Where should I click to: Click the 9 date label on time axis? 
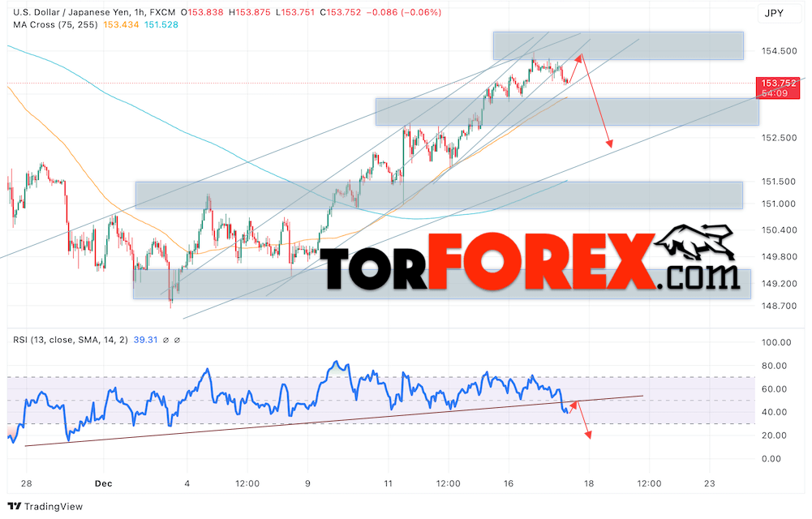tap(307, 484)
